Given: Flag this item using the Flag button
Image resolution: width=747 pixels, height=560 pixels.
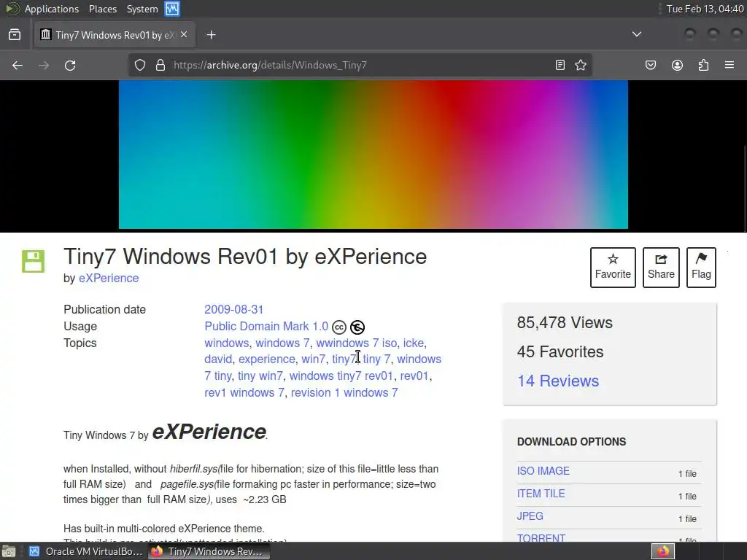Looking at the screenshot, I should (701, 268).
